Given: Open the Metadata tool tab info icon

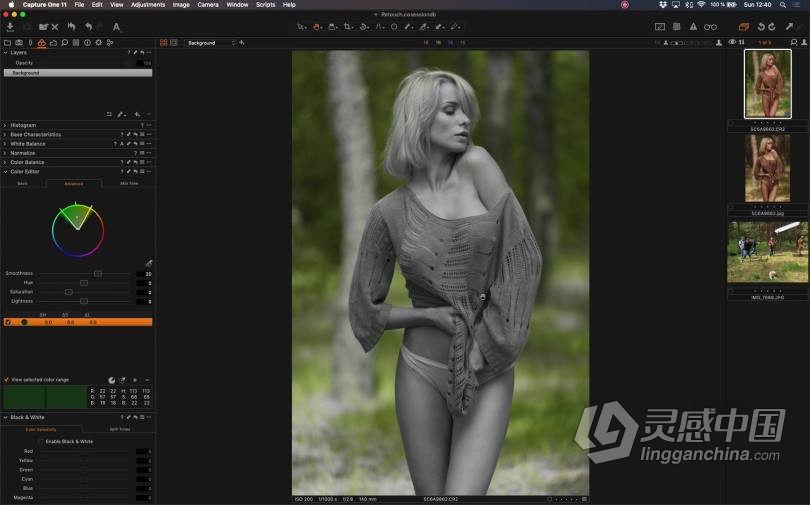Looking at the screenshot, I should coord(87,43).
